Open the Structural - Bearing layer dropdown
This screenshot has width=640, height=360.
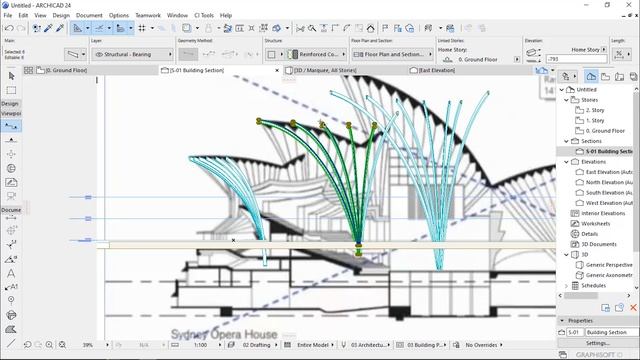(x=132, y=54)
